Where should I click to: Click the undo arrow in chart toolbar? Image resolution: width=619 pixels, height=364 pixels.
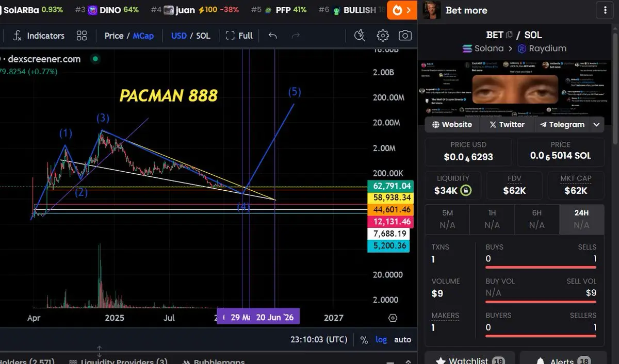pyautogui.click(x=273, y=36)
